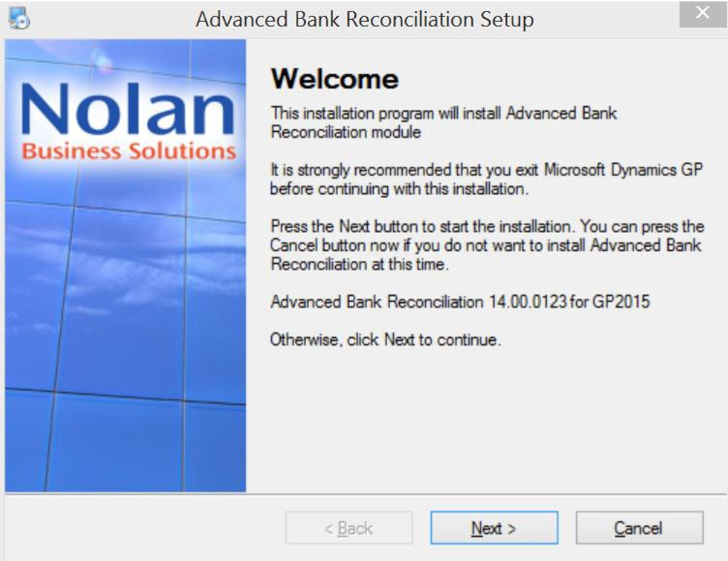
Task: Click the empty footer area left of Back
Action: point(143,528)
